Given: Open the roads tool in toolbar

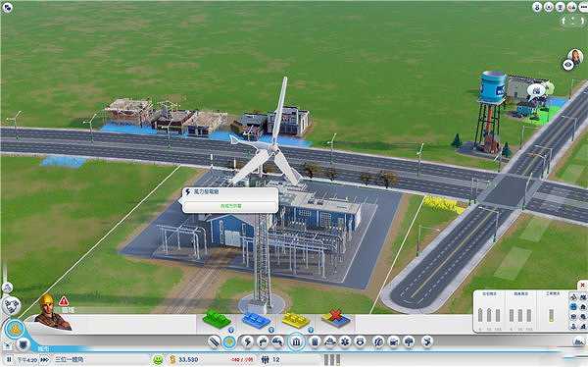Looking at the screenshot, I should [x=214, y=341].
